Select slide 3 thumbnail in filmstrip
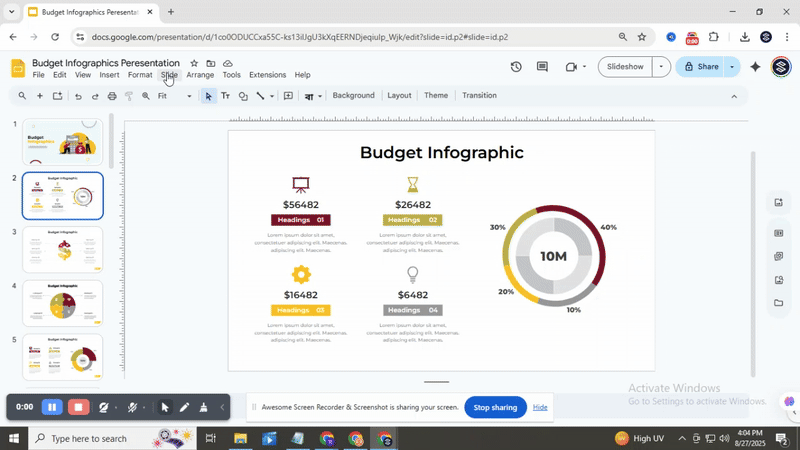 coord(62,249)
